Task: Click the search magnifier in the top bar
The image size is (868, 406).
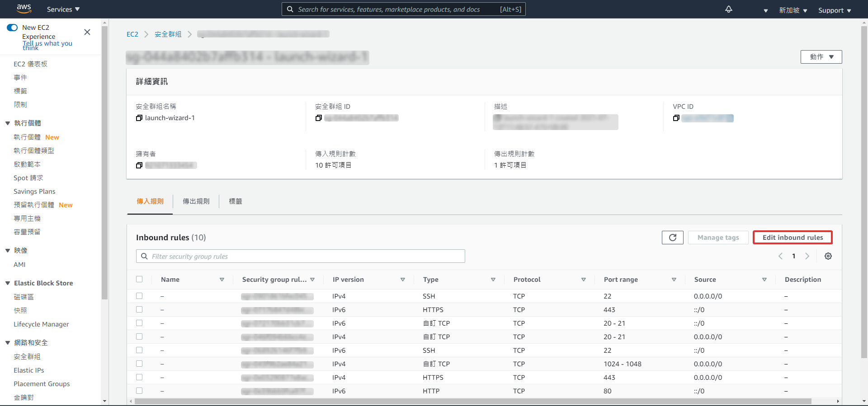Action: [290, 9]
